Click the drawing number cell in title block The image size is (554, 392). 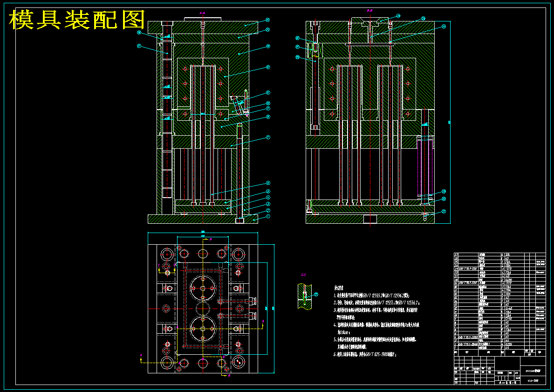pos(533,381)
